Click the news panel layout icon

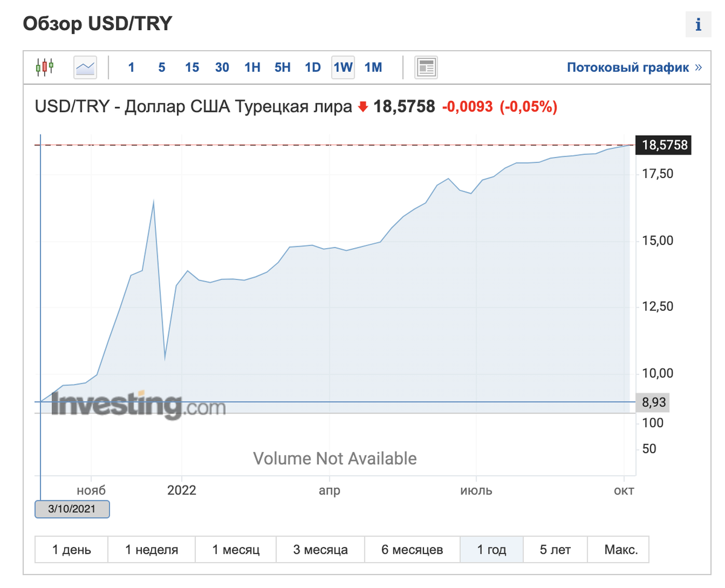(426, 67)
